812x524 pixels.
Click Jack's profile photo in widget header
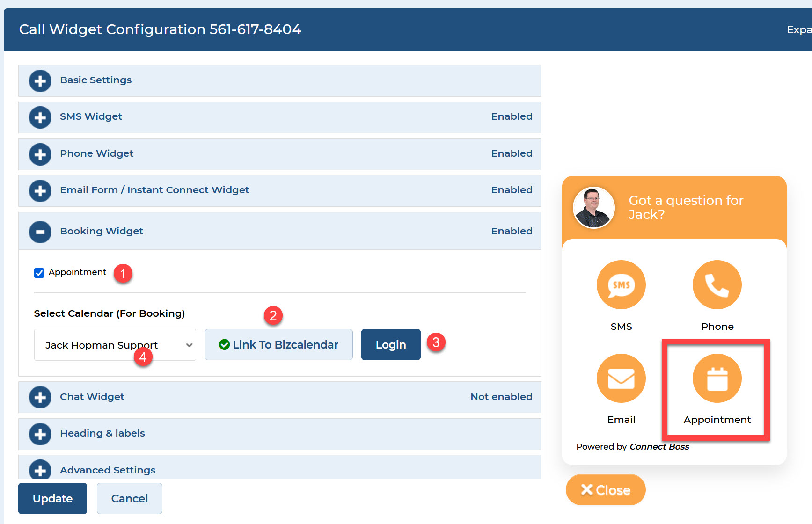click(x=593, y=207)
